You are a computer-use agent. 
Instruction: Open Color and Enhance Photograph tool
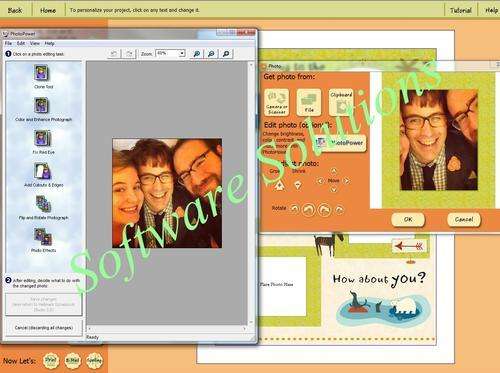pos(41,105)
